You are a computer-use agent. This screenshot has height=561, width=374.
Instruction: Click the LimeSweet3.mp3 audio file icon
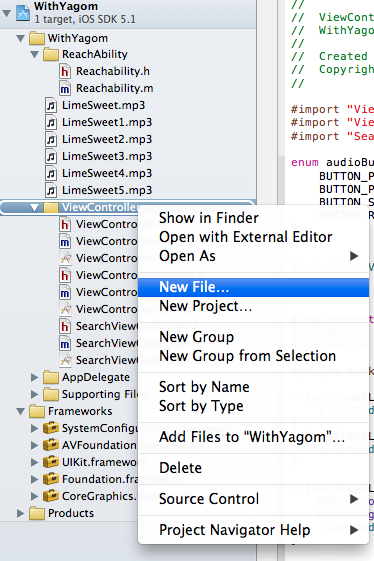51,156
